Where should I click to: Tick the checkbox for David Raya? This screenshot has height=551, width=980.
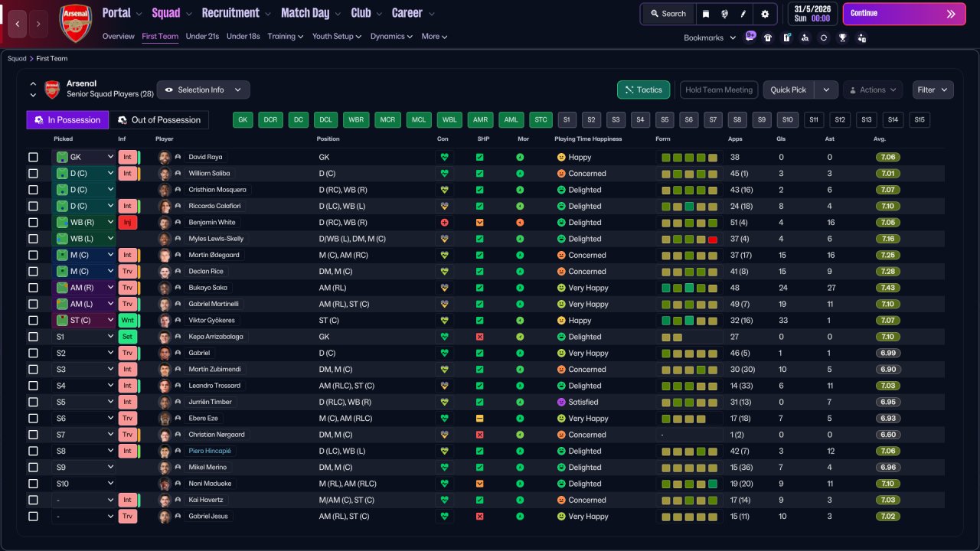33,157
